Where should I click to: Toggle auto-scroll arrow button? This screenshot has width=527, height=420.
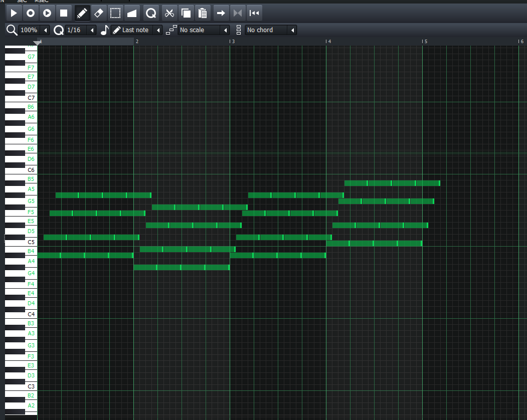pyautogui.click(x=221, y=13)
